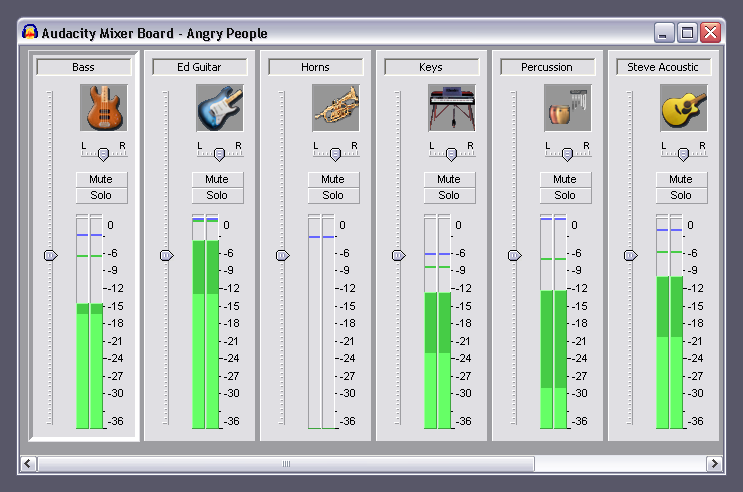Screen dimensions: 743x492
Task: Mute the Keys track
Action: point(450,179)
